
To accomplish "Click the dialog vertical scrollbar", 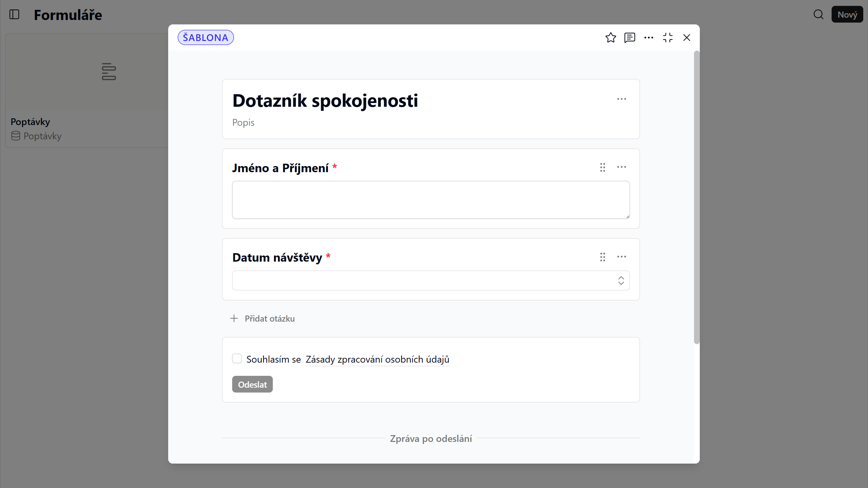I will pyautogui.click(x=696, y=197).
